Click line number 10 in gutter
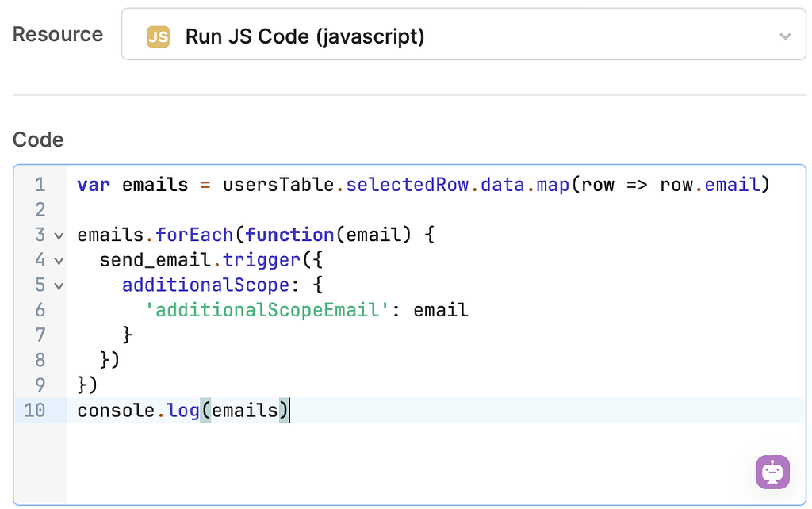Viewport: 812px width, 509px height. coord(35,410)
